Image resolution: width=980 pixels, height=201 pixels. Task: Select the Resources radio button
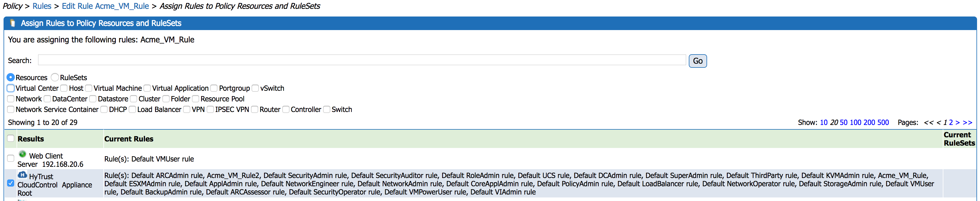[11, 77]
